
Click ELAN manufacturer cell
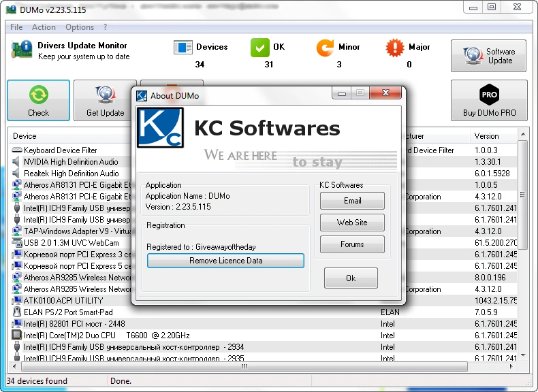(x=390, y=312)
